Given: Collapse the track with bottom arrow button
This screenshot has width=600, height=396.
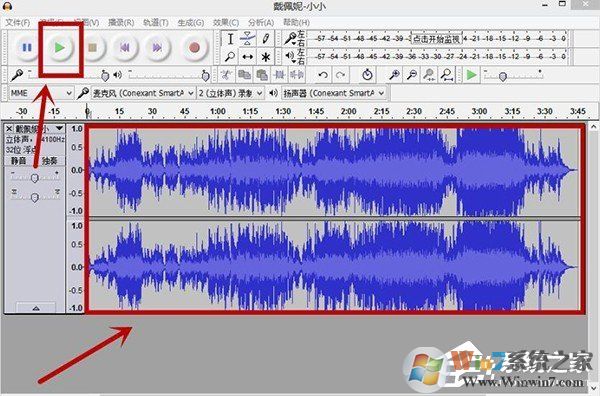Looking at the screenshot, I should 36,308.
